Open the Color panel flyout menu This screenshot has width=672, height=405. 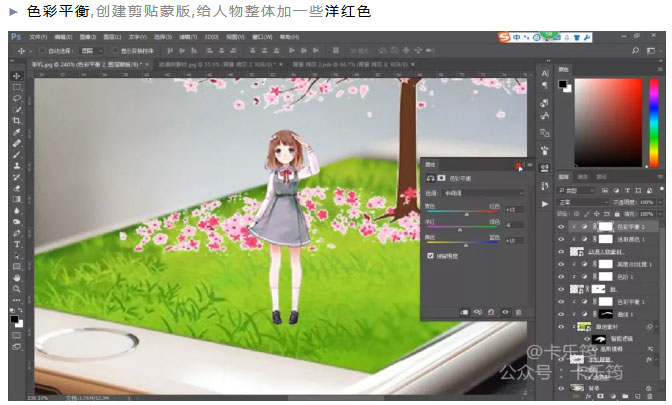[660, 69]
